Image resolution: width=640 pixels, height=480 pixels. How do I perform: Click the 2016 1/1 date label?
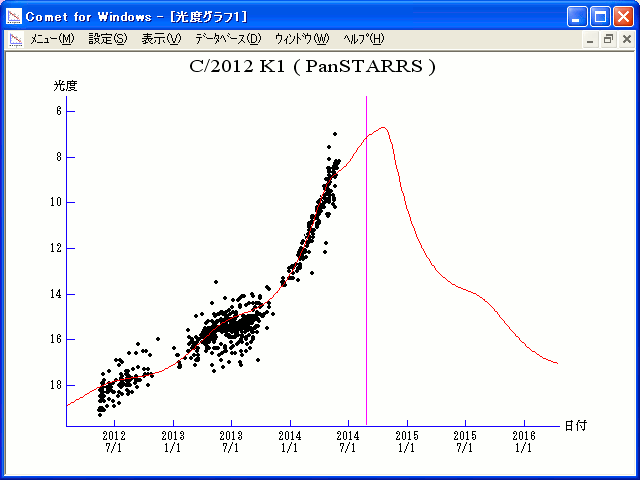(524, 442)
